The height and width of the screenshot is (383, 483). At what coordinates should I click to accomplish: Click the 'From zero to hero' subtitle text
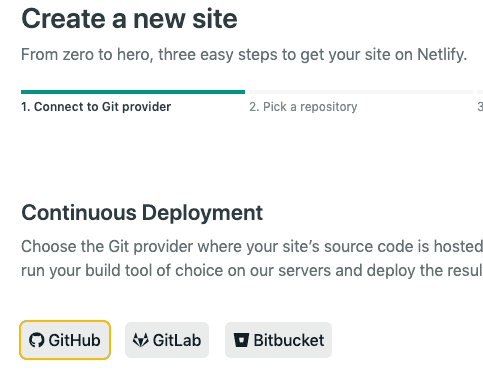click(x=244, y=54)
